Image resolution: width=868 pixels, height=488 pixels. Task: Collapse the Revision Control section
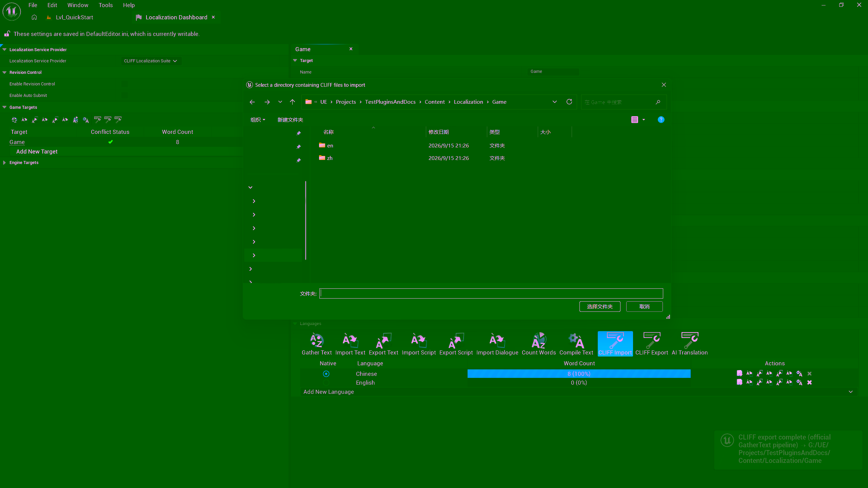click(x=4, y=72)
